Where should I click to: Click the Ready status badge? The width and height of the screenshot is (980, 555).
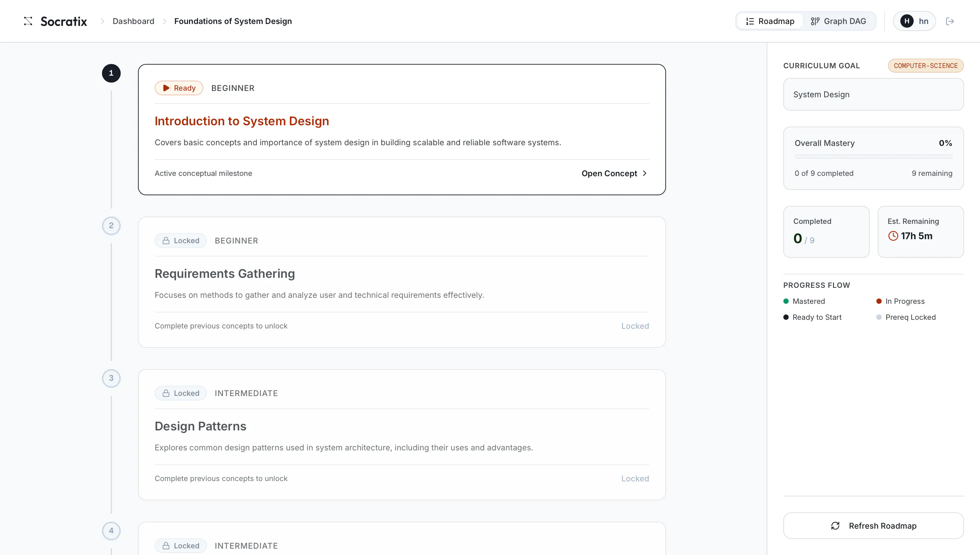[179, 88]
